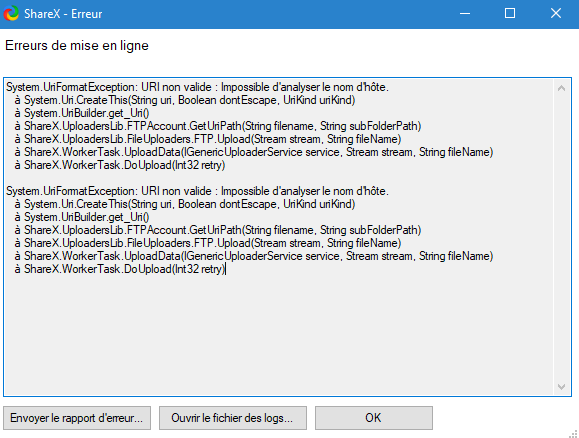Click the first 'System.UriFormatException' line
The height and width of the screenshot is (438, 579).
(x=197, y=87)
